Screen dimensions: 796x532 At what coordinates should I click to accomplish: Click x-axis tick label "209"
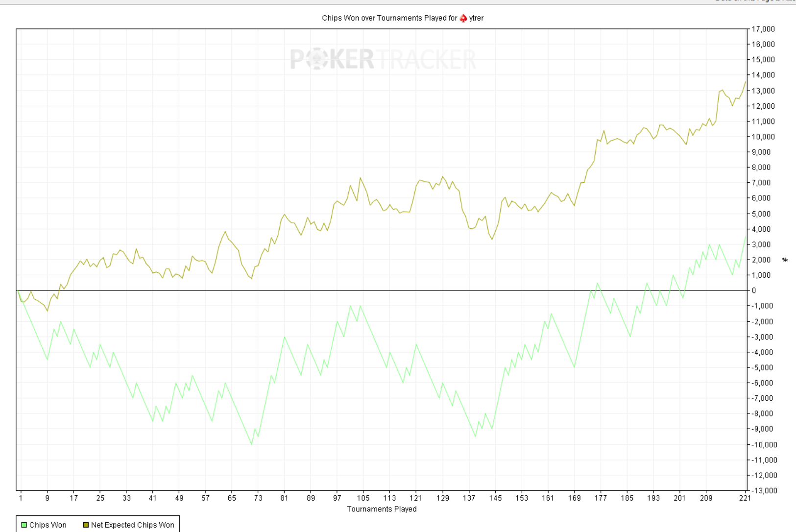(x=706, y=498)
